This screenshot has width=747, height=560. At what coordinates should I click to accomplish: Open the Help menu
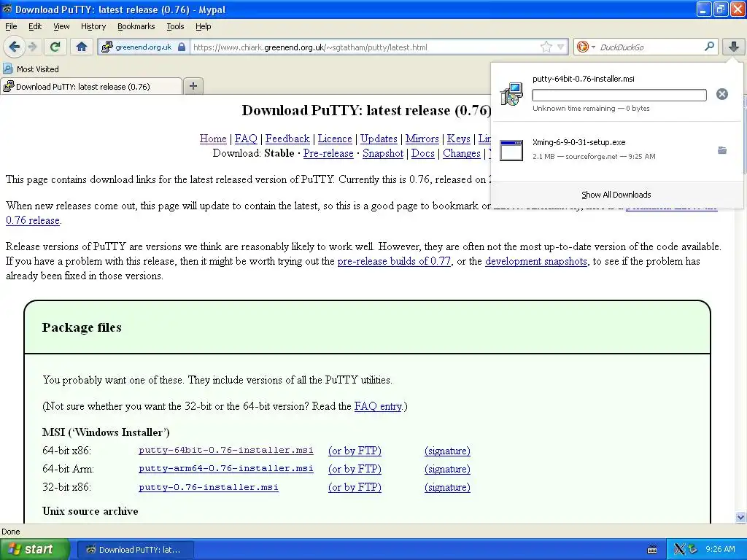203,26
